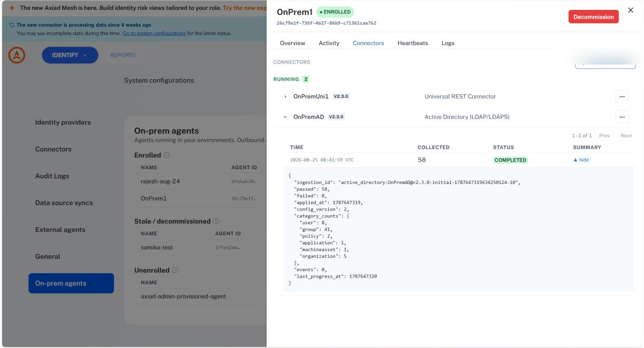The width and height of the screenshot is (644, 348).
Task: Select the axiad-admin-provisioned-agent row
Action: 200,296
